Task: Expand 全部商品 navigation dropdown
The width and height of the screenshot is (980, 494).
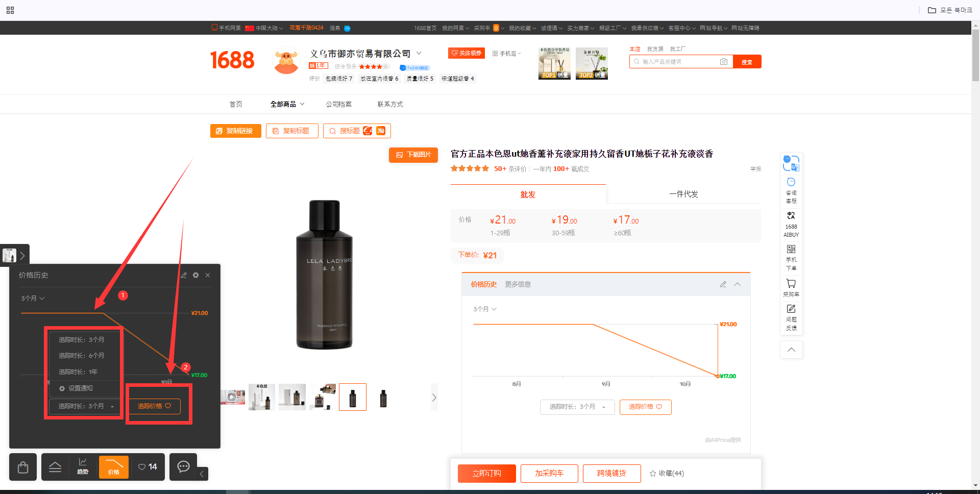Action: click(287, 104)
